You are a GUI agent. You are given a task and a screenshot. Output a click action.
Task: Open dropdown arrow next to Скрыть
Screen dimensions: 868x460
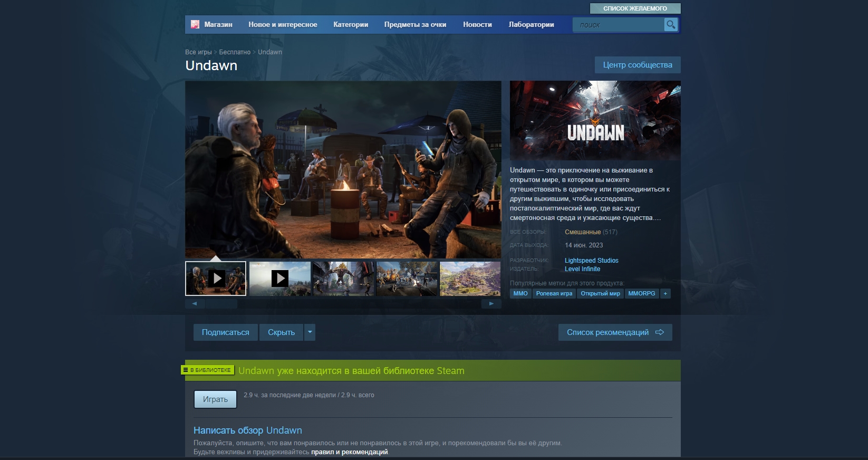pyautogui.click(x=310, y=332)
